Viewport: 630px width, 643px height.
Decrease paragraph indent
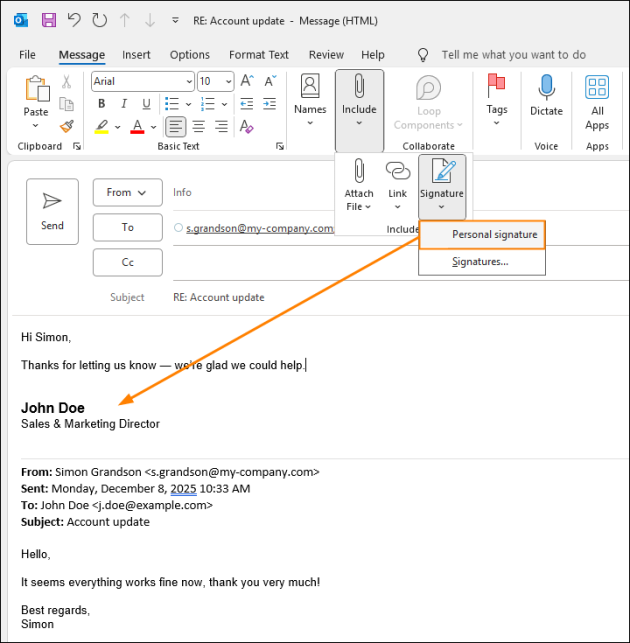click(247, 104)
